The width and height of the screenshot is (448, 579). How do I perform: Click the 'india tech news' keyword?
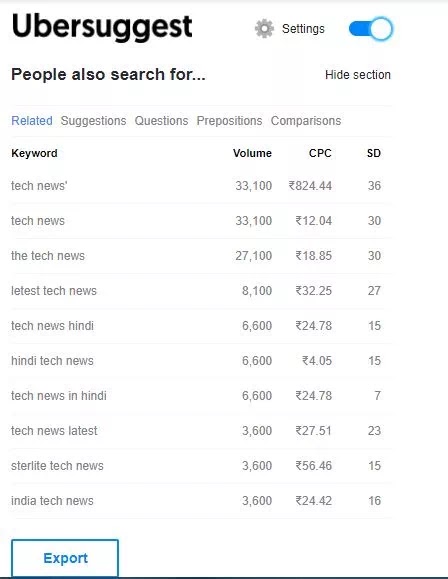(52, 501)
